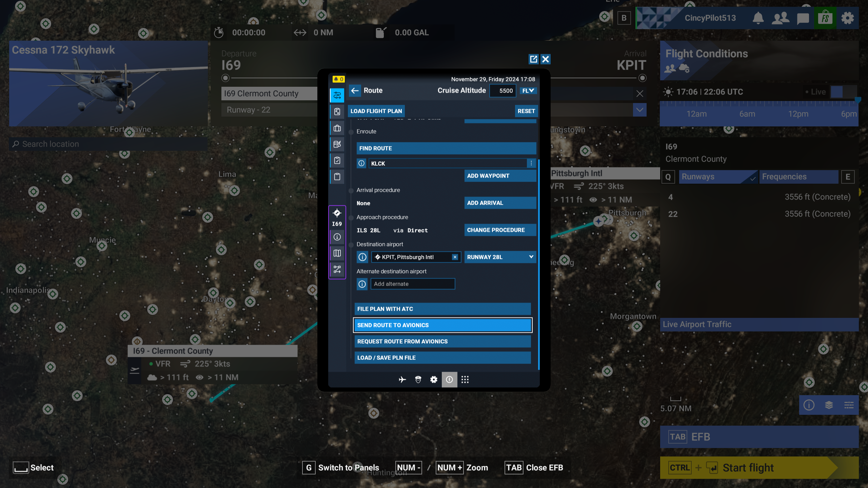Select the I69 airport icon in EFB sidebar
Screen dimensions: 868x488
tap(337, 217)
